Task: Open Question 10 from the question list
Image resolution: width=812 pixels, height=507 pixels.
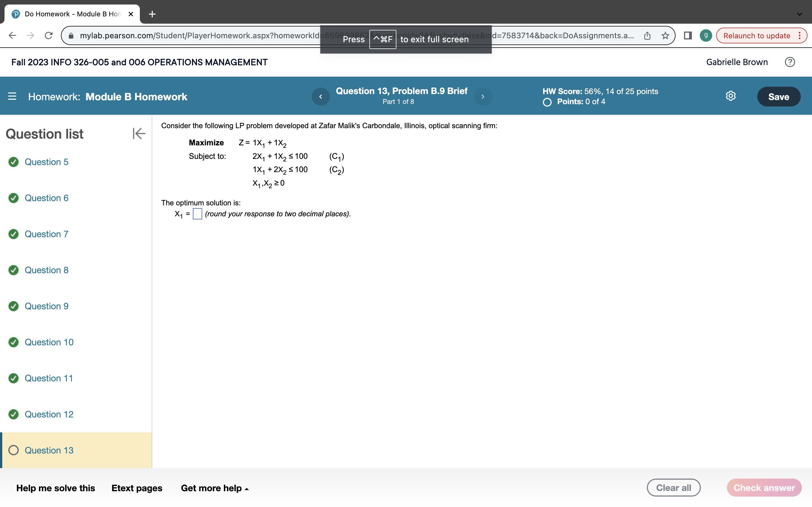Action: coord(49,342)
